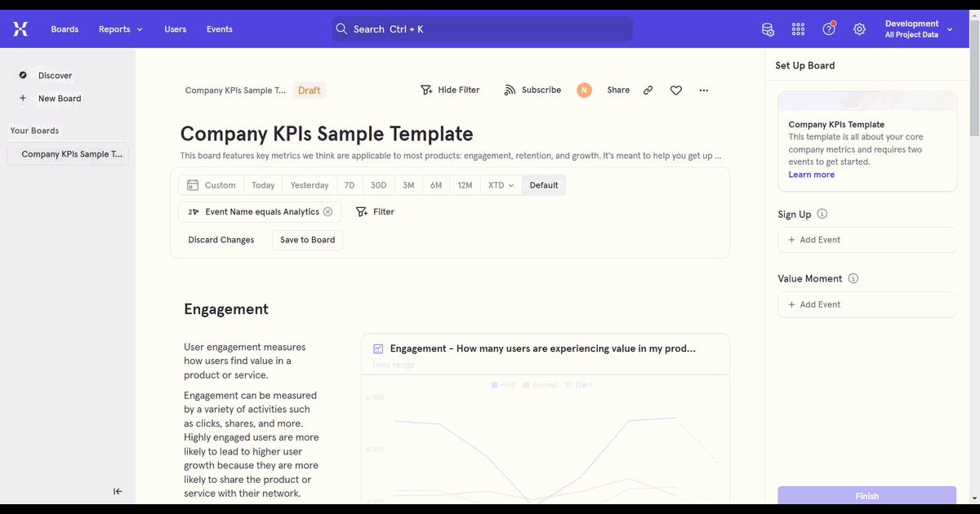Viewport: 980px width, 514px height.
Task: Favorite the board with heart icon
Action: (676, 91)
